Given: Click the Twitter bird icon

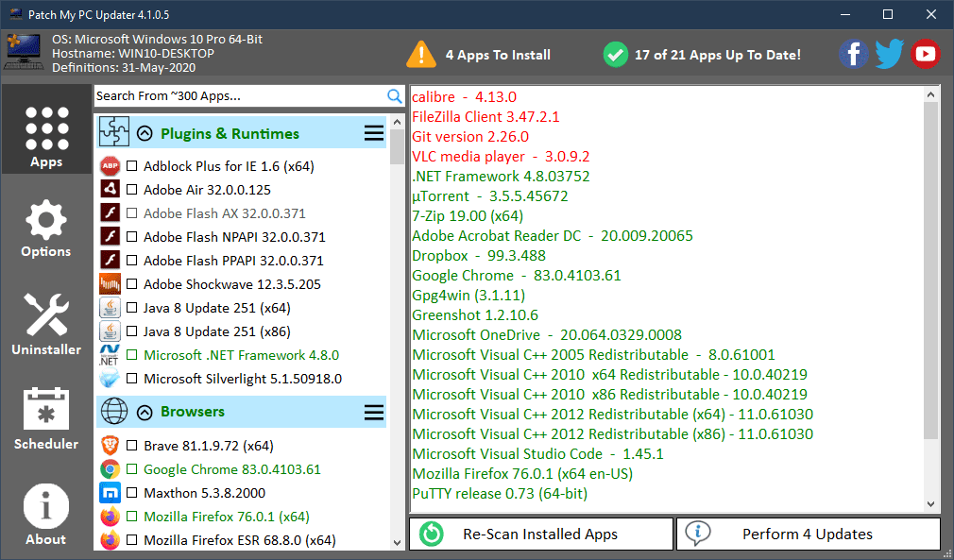Looking at the screenshot, I should click(889, 54).
